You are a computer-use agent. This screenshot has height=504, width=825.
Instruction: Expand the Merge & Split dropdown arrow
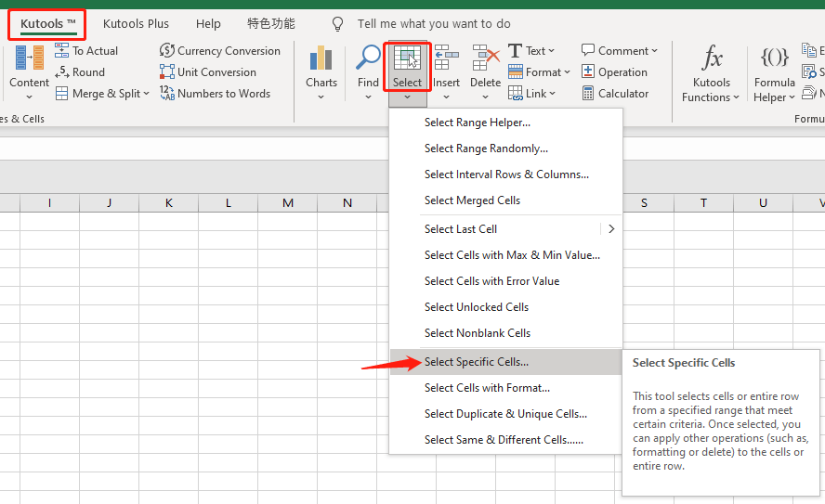point(146,94)
